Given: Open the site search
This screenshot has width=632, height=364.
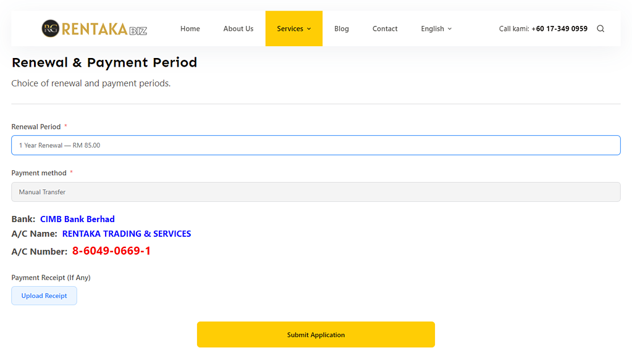Looking at the screenshot, I should tap(600, 28).
